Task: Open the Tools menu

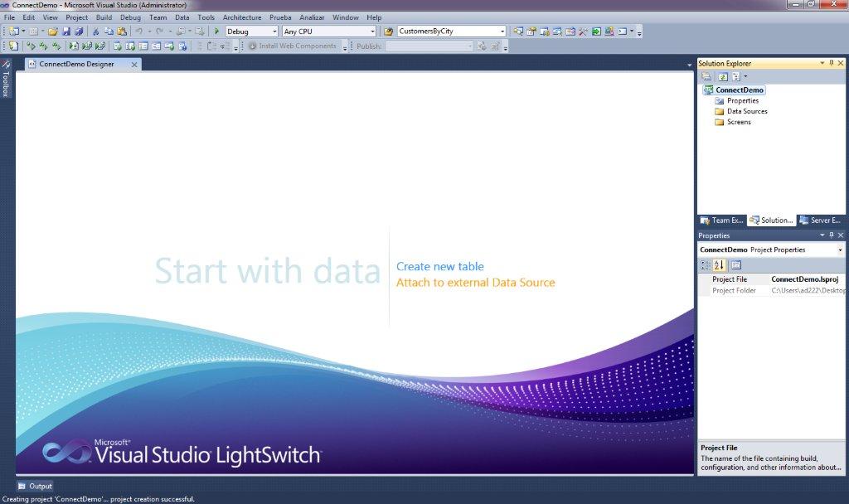Action: tap(206, 17)
